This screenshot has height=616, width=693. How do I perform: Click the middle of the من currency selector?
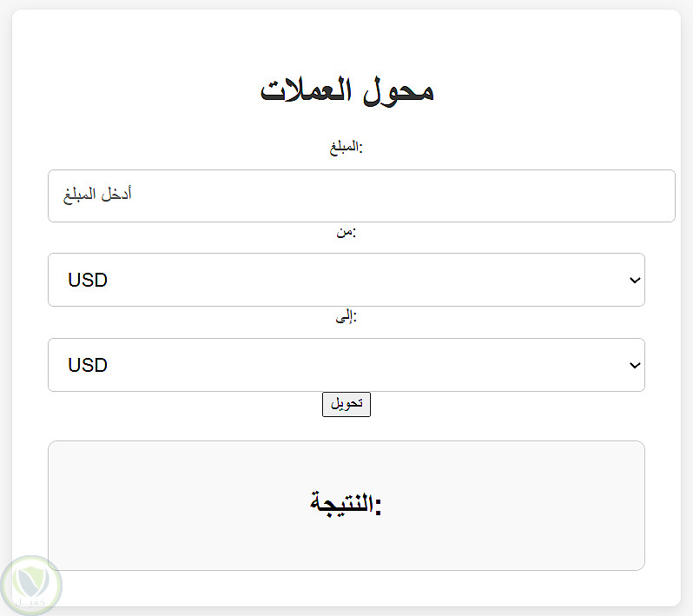click(346, 280)
